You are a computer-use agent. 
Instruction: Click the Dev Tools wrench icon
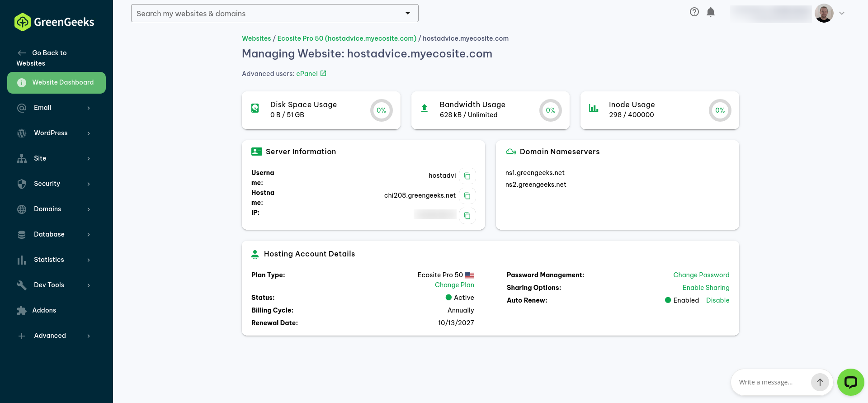click(22, 285)
